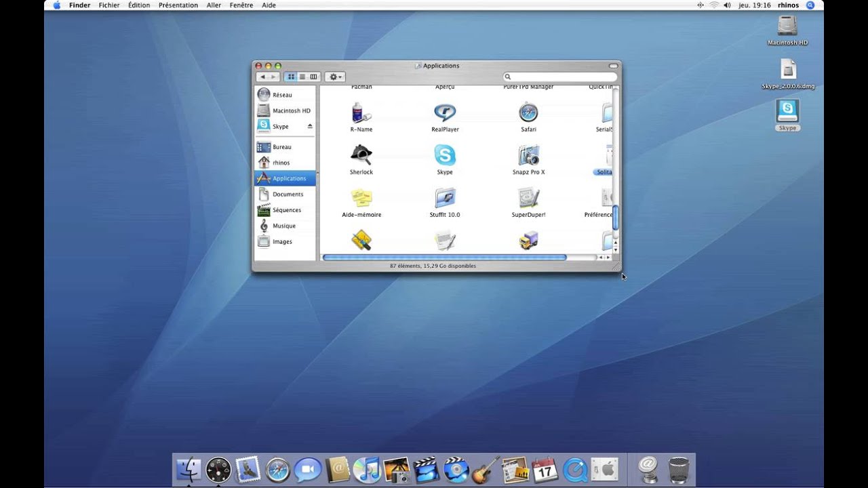The width and height of the screenshot is (868, 488).
Task: Go forward with the Finder forward arrow
Action: click(274, 77)
